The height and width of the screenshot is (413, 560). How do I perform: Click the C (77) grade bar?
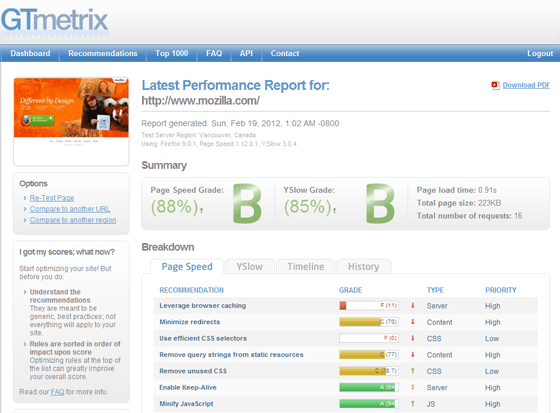(x=369, y=354)
